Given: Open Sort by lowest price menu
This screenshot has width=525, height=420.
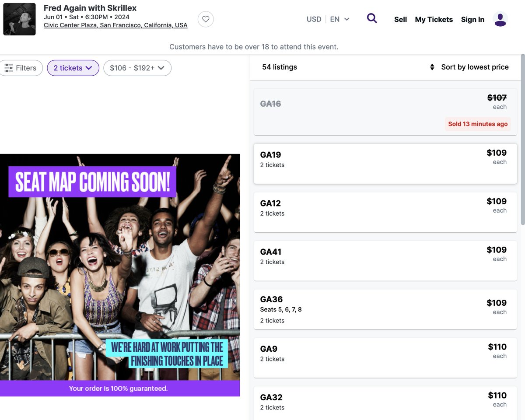Looking at the screenshot, I should [x=475, y=67].
